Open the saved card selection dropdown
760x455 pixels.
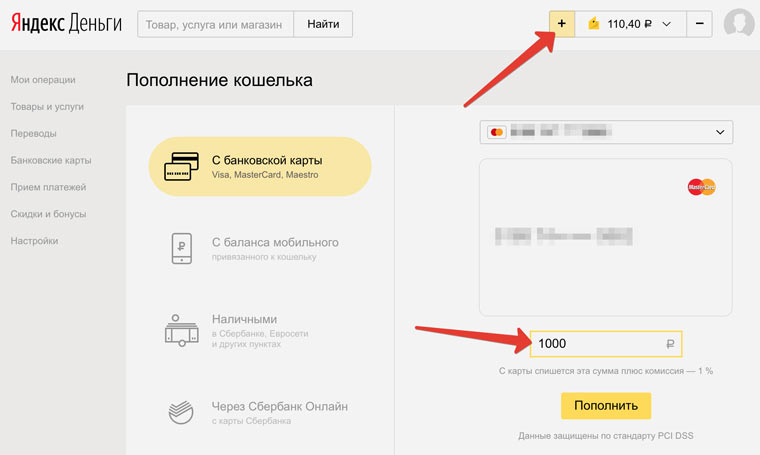tap(606, 132)
